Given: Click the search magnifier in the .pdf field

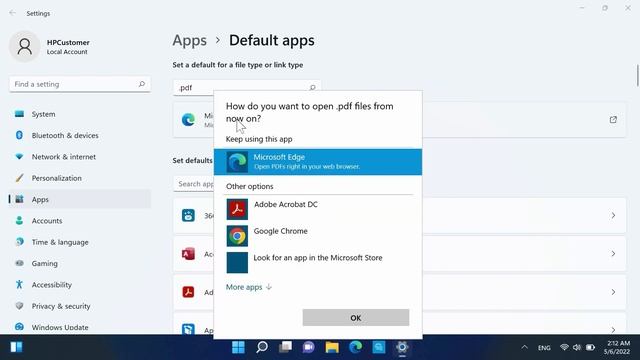Looking at the screenshot, I should (x=312, y=87).
